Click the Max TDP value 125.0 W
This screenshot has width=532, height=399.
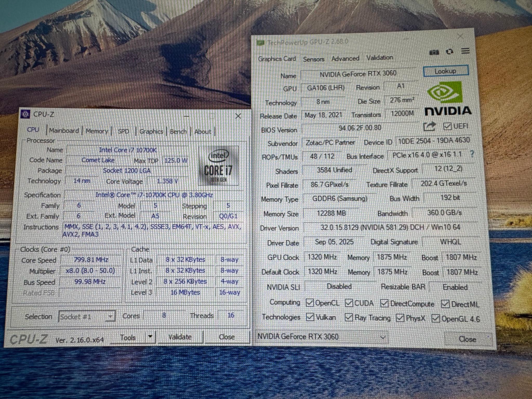tap(176, 160)
